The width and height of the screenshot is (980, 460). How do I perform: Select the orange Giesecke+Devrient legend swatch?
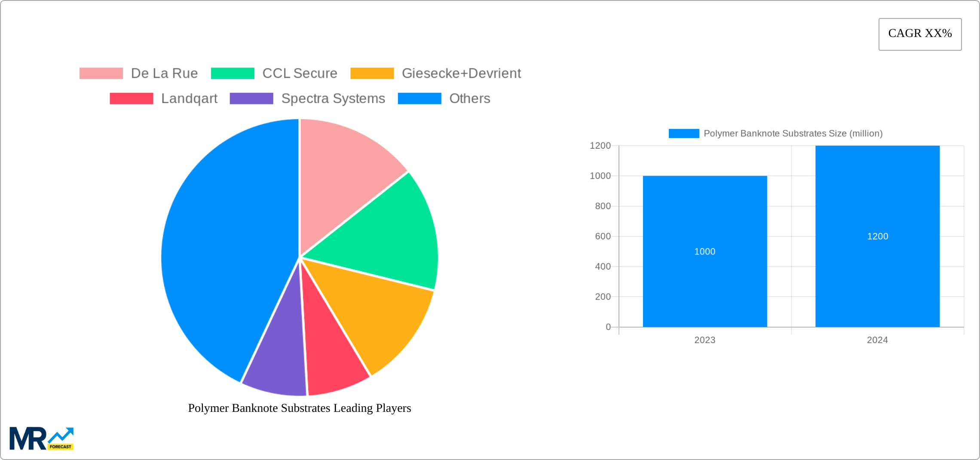pos(371,73)
